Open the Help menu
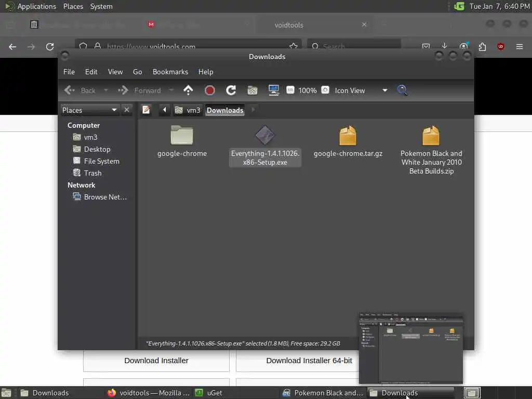 coord(206,72)
